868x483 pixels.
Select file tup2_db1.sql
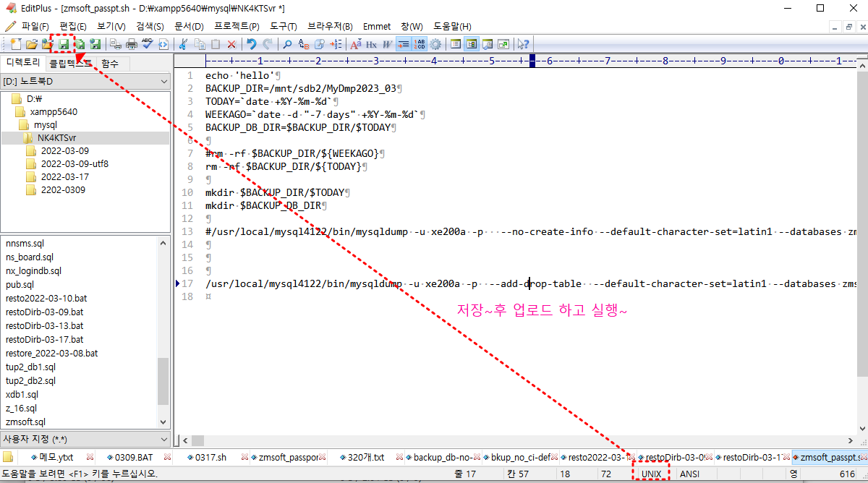point(30,367)
